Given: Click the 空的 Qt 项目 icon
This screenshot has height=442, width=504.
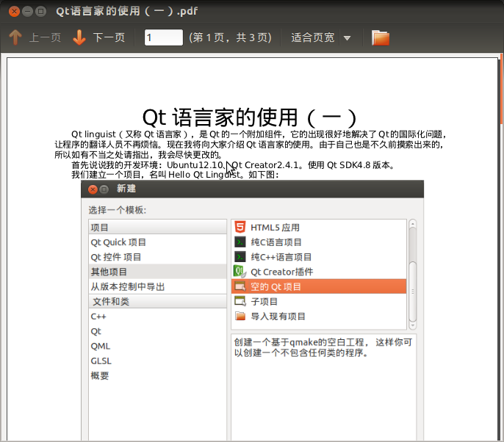Looking at the screenshot, I should pyautogui.click(x=240, y=286).
